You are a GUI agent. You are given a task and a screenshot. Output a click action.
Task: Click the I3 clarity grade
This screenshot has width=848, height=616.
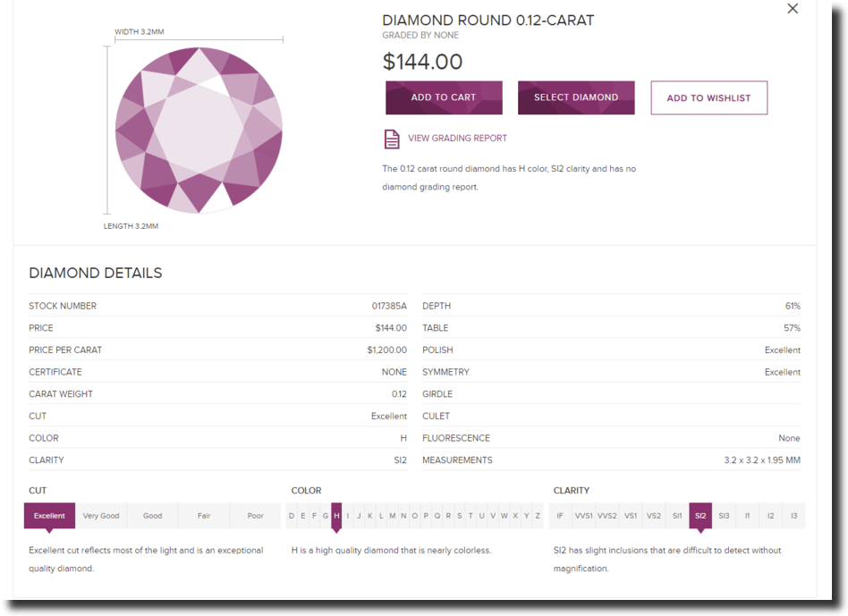tap(792, 516)
